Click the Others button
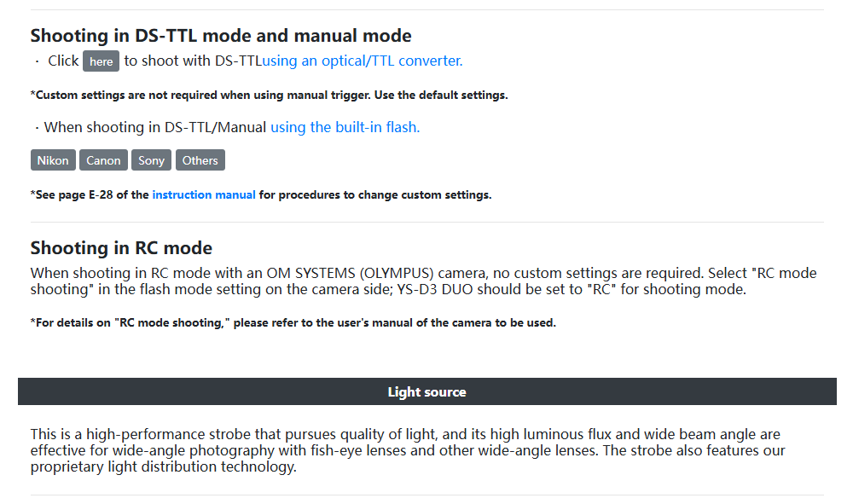 pyautogui.click(x=200, y=160)
